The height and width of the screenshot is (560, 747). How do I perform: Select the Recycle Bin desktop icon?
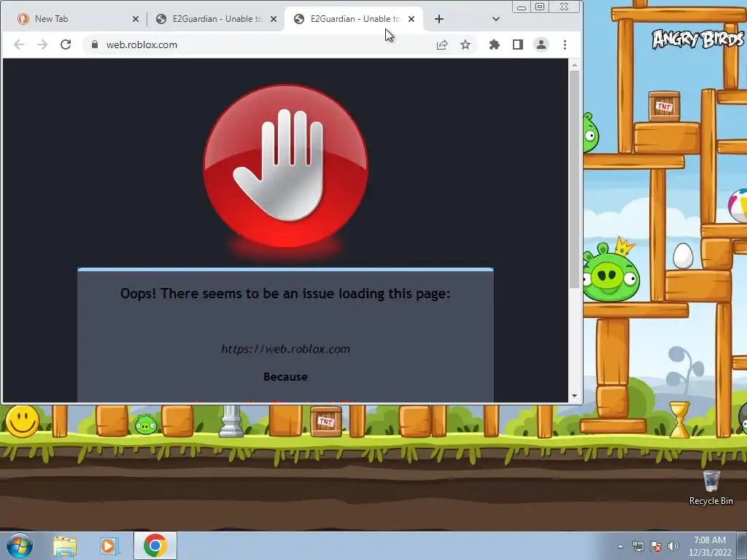coord(711,488)
